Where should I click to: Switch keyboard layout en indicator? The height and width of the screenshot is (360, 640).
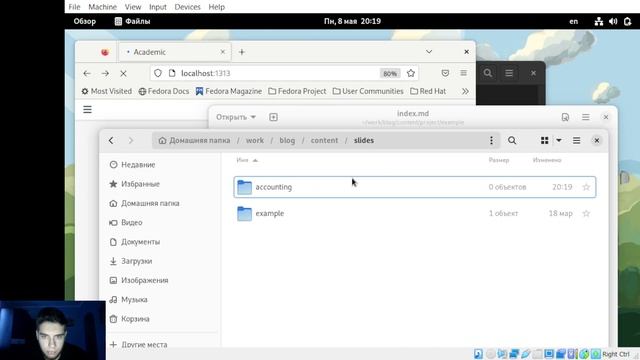[573, 21]
